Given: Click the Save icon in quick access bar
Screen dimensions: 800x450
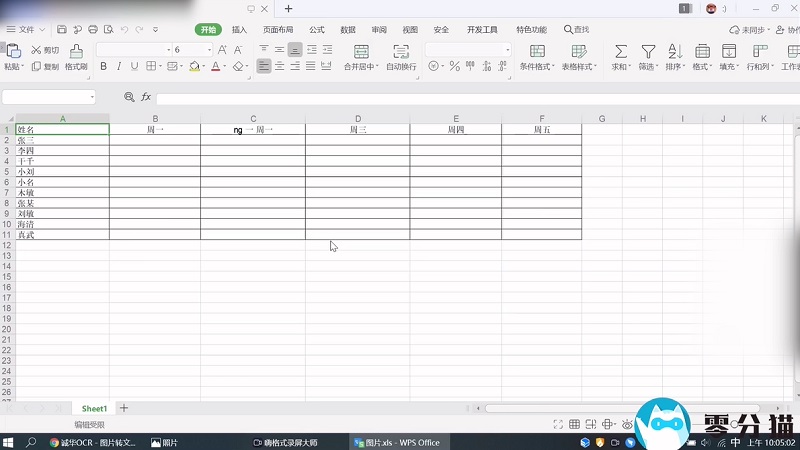Looking at the screenshot, I should [62, 30].
